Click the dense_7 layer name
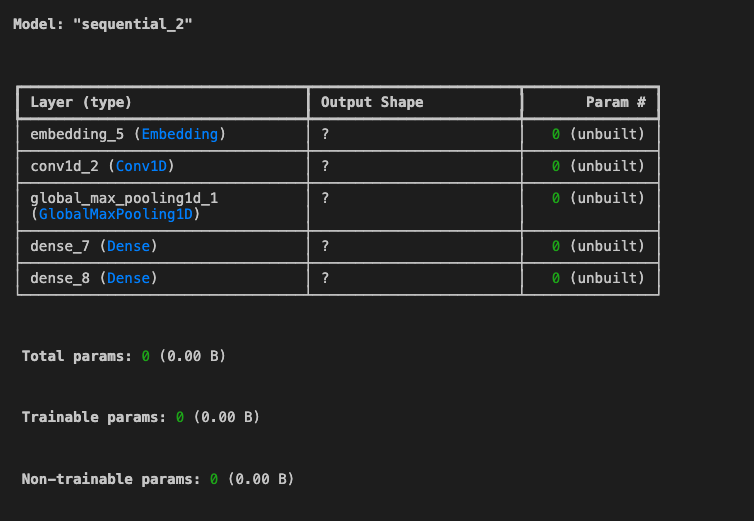This screenshot has width=754, height=521. tap(60, 246)
